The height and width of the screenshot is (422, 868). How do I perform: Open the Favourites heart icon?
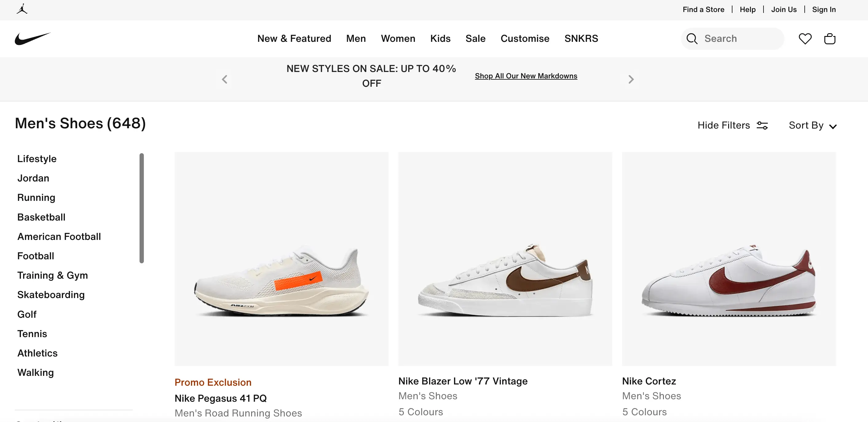(x=805, y=38)
